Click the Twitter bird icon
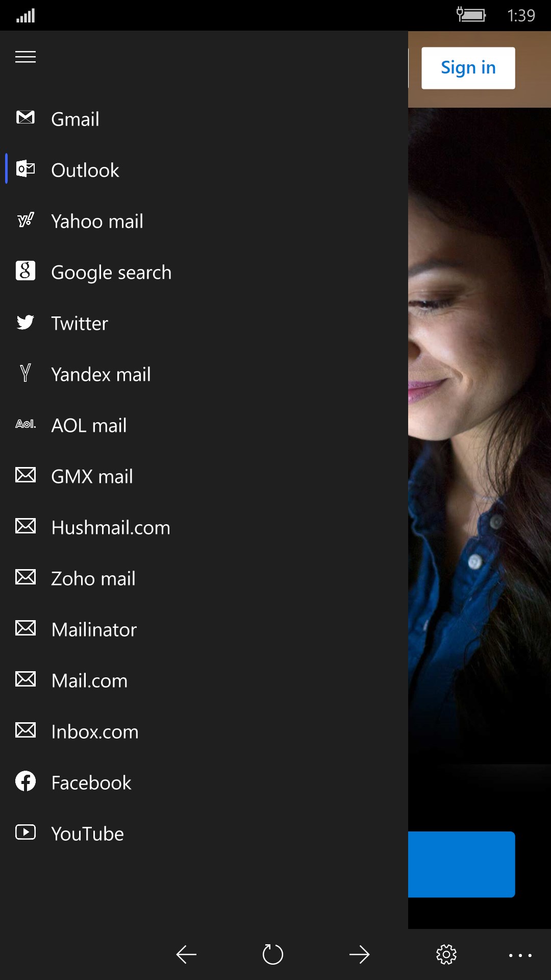The height and width of the screenshot is (980, 551). tap(26, 322)
